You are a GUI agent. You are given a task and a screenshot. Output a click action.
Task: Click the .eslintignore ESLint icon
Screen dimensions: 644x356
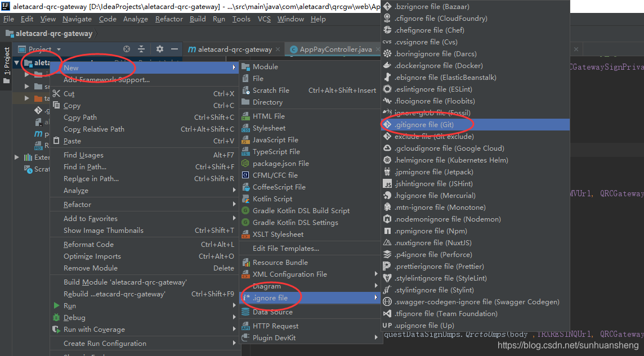coord(387,89)
